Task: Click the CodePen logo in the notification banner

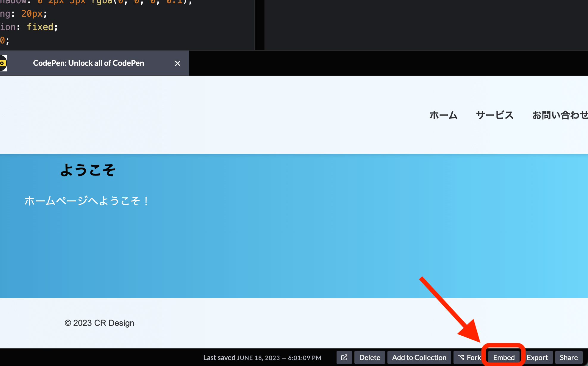Action: [x=3, y=63]
